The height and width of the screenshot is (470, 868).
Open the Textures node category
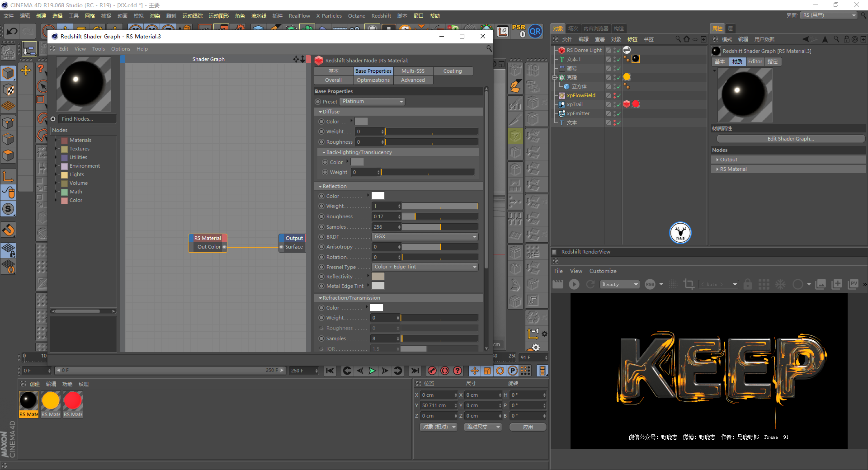(x=80, y=149)
